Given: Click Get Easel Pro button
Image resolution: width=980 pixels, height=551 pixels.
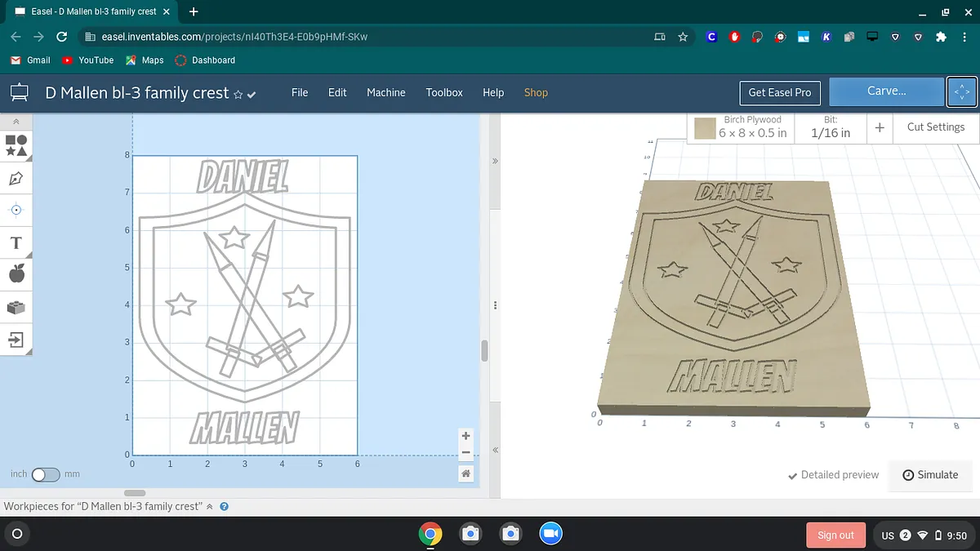Looking at the screenshot, I should [779, 92].
